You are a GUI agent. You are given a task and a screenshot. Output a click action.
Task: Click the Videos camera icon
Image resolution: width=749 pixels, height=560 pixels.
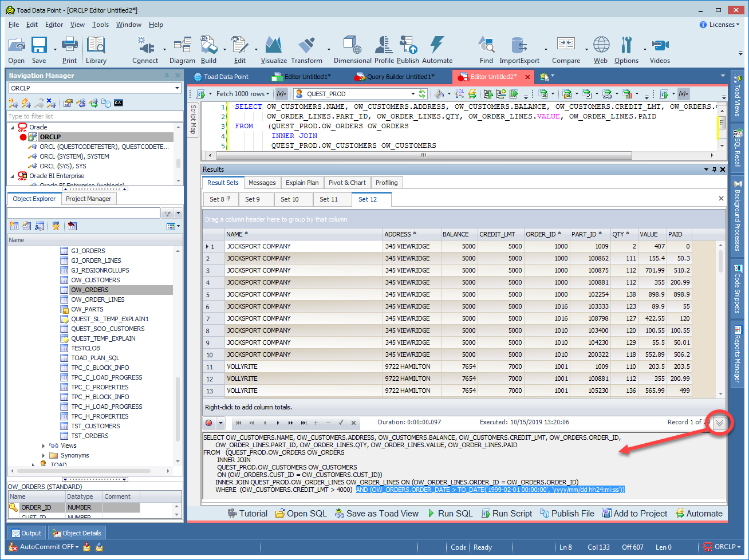pos(660,45)
